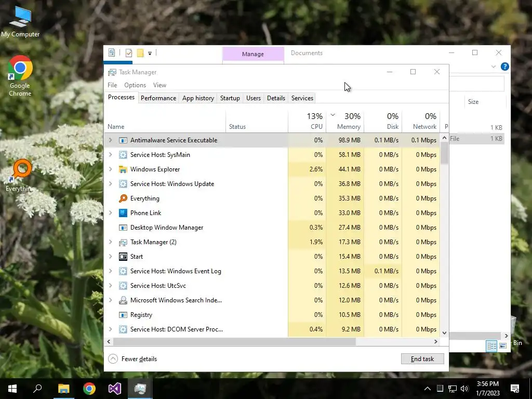Launch Chrome from taskbar
532x399 pixels.
click(89, 389)
